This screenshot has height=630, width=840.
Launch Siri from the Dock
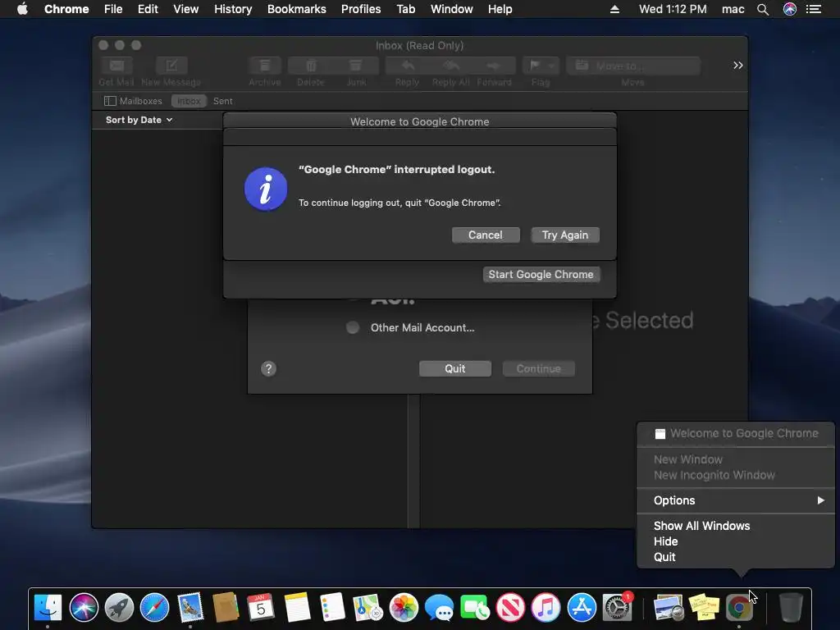pyautogui.click(x=84, y=608)
